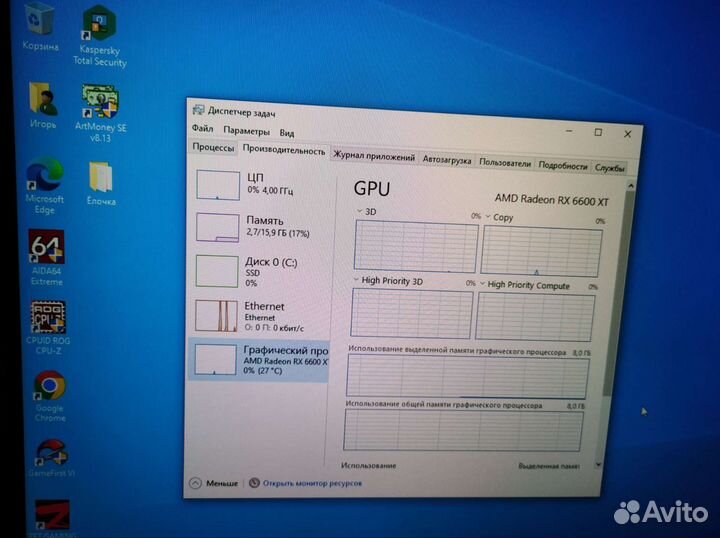Image resolution: width=720 pixels, height=538 pixels.
Task: Switch to the Пользователи tab
Action: [x=505, y=163]
